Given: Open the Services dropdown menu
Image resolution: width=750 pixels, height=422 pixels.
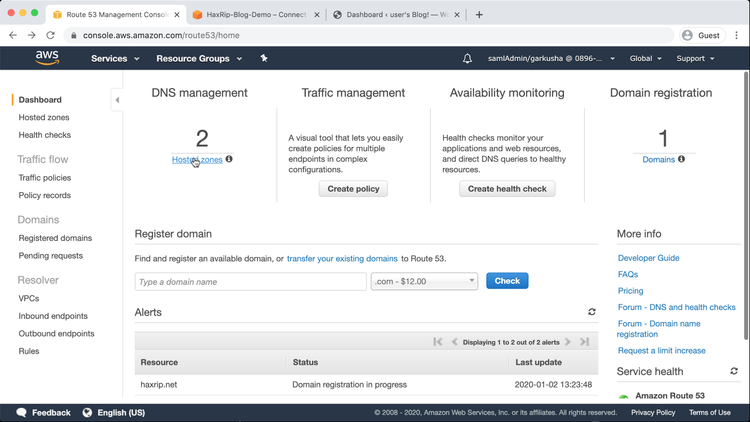Looking at the screenshot, I should click(x=115, y=59).
